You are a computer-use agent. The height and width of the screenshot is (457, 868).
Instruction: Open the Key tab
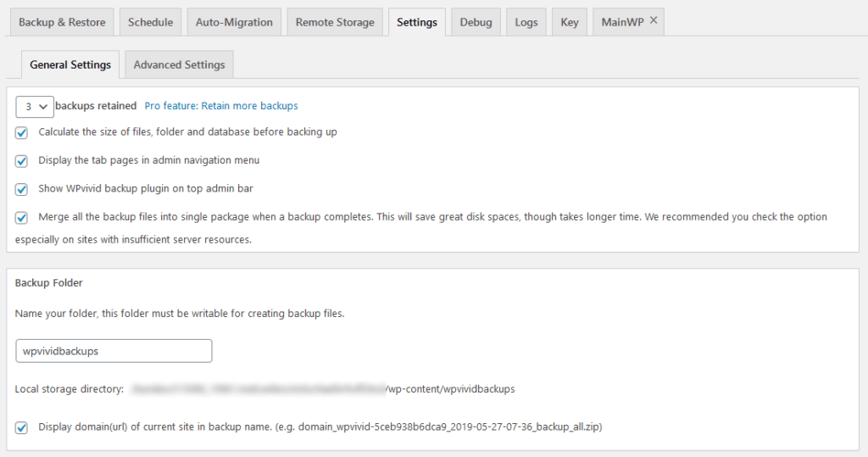pyautogui.click(x=569, y=22)
